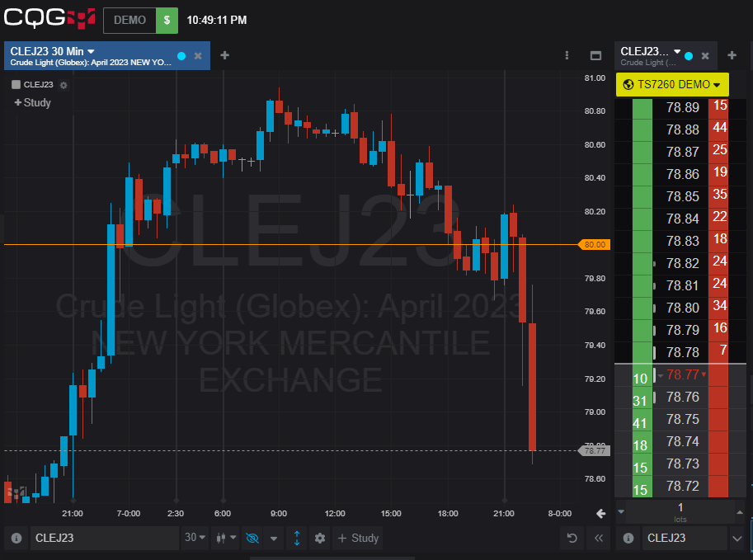Click the gray 78.77 last price label
The image size is (753, 560).
595,451
